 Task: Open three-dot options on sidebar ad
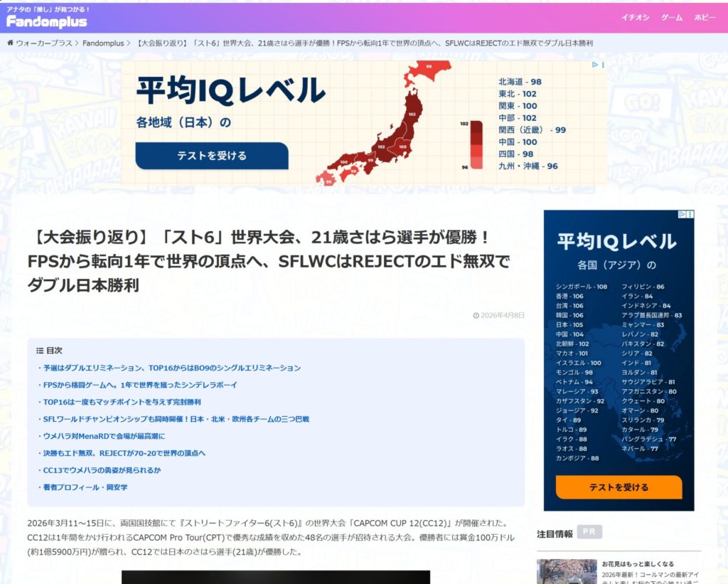(x=690, y=214)
